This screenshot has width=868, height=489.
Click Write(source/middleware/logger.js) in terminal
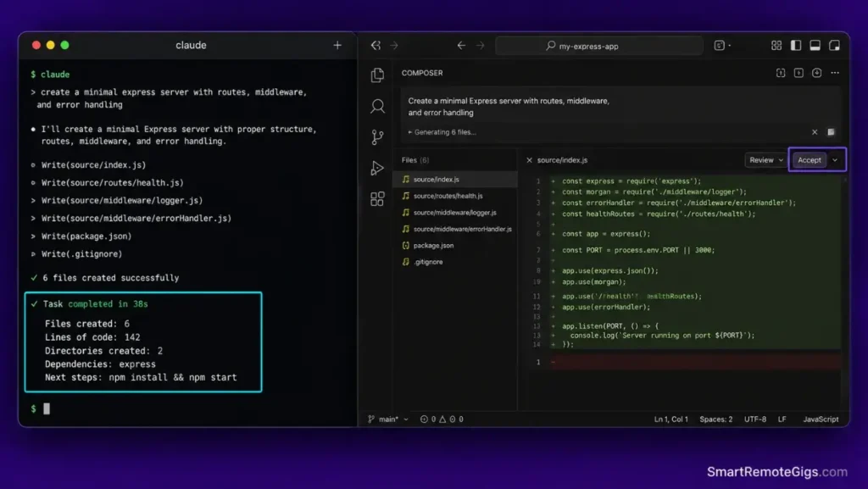pos(122,200)
